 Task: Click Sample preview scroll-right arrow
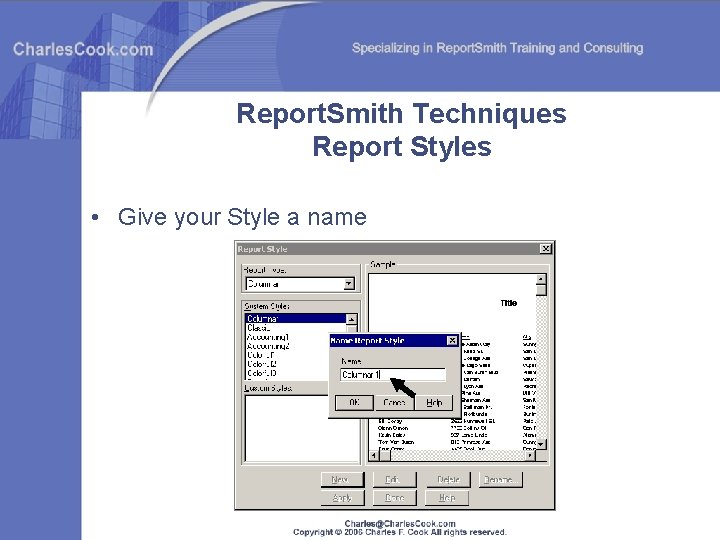(x=530, y=456)
